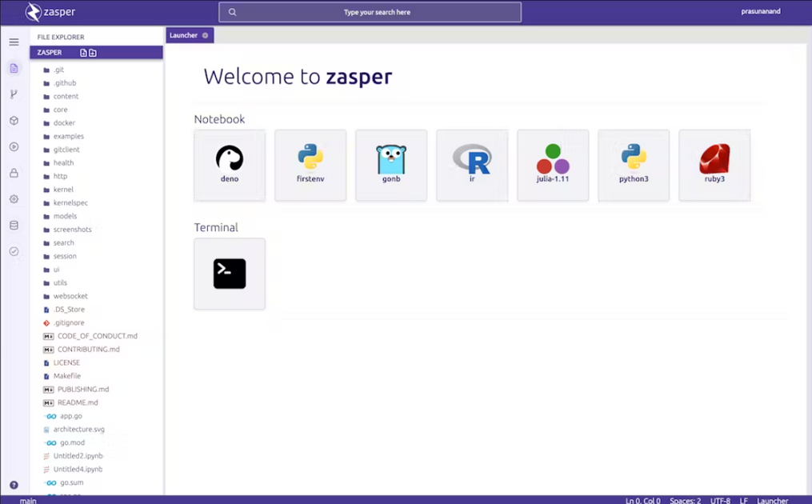Viewport: 812px width, 504px height.
Task: Open a new Terminal session
Action: click(x=229, y=274)
